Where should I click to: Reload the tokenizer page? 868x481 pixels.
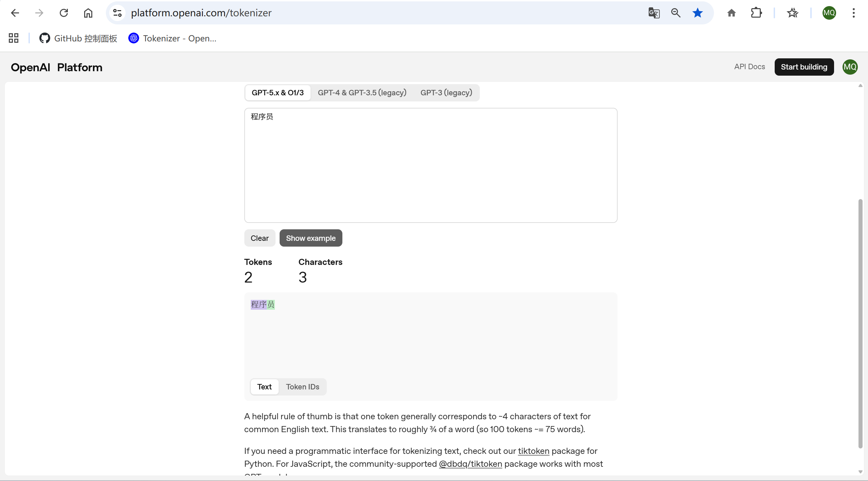[x=64, y=13]
